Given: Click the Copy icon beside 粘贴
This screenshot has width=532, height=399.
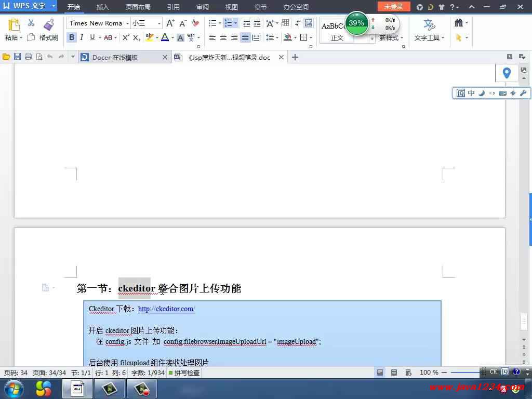Looking at the screenshot, I should point(31,37).
